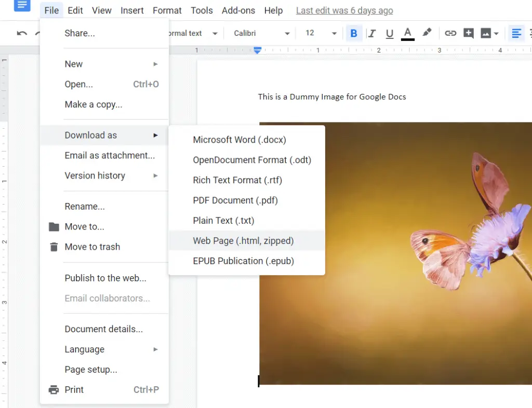This screenshot has width=532, height=408.
Task: Toggle underline formatting
Action: coord(390,33)
